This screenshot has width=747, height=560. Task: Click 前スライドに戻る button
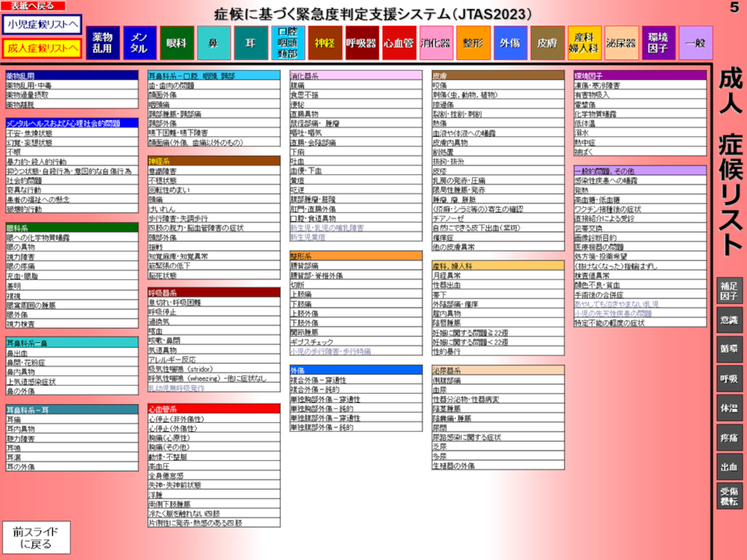click(x=36, y=537)
